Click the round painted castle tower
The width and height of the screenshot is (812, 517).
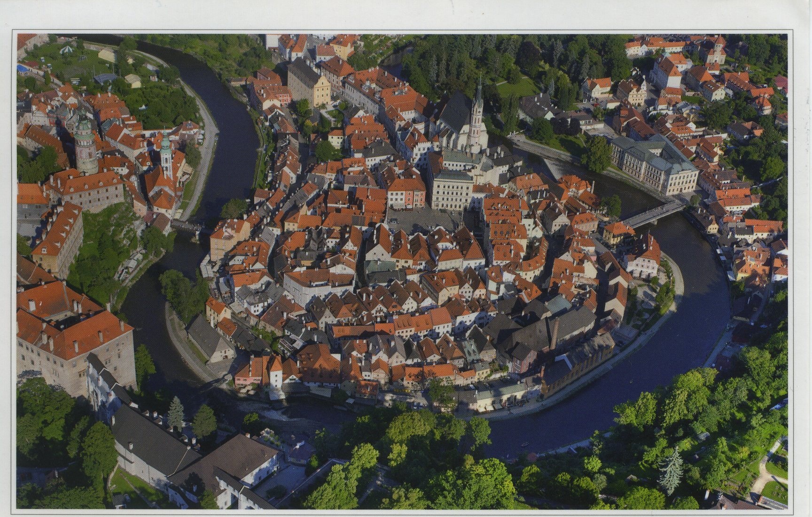(x=86, y=144)
